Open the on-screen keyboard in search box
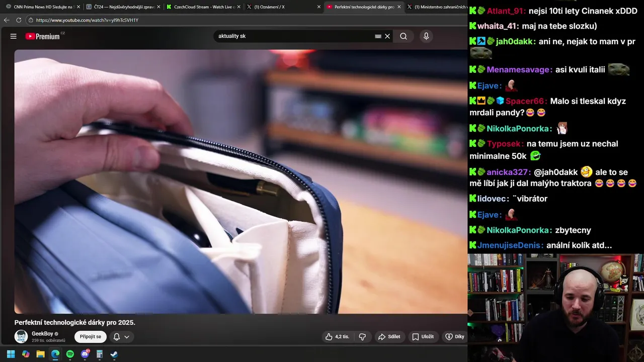 (x=378, y=36)
